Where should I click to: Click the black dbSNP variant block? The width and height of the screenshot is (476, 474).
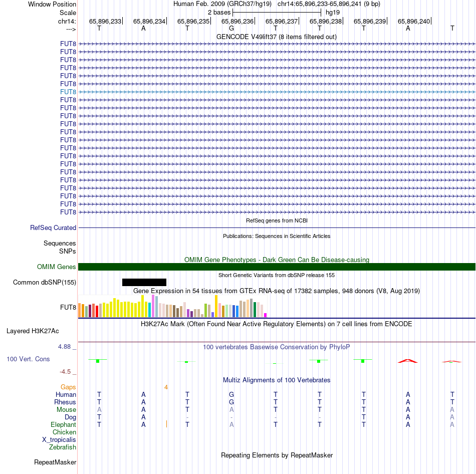(x=144, y=283)
